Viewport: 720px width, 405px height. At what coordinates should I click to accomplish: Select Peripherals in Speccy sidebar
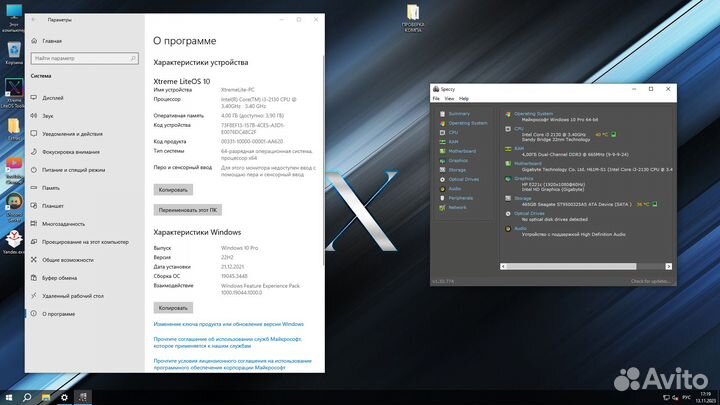tap(461, 198)
